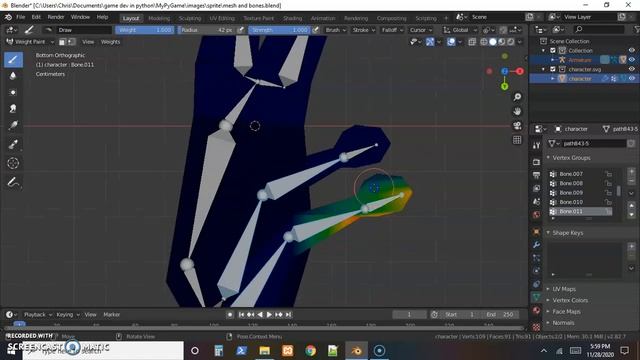
Task: Toggle Bone.007 vertex group lock
Action: (x=609, y=174)
